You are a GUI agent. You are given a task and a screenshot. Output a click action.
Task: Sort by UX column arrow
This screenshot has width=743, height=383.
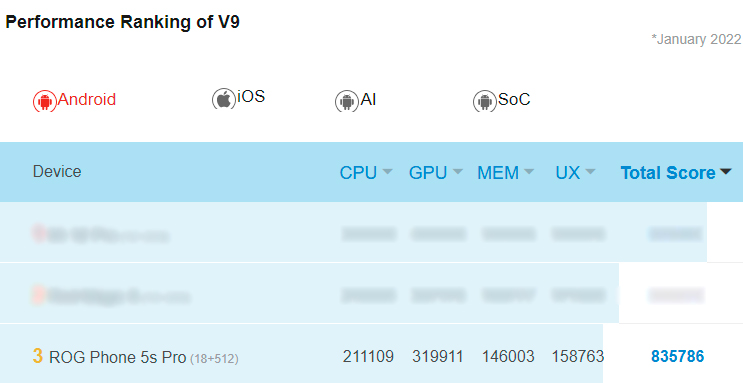click(x=590, y=172)
